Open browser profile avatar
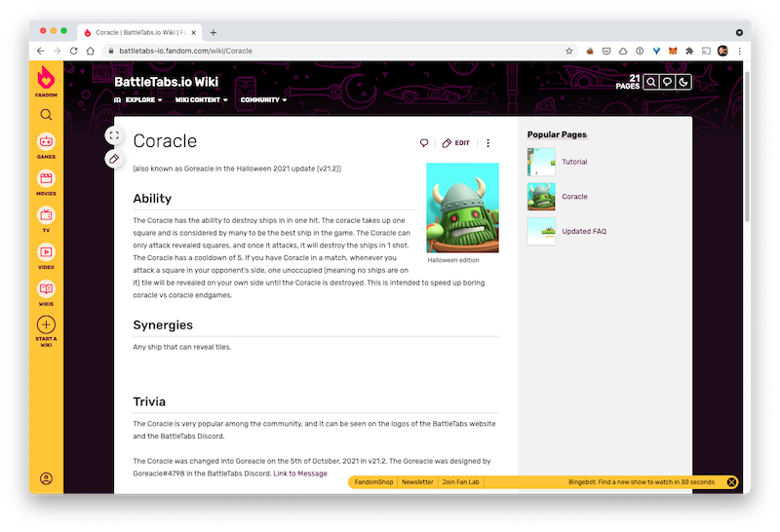The image size is (780, 532). coord(722,51)
